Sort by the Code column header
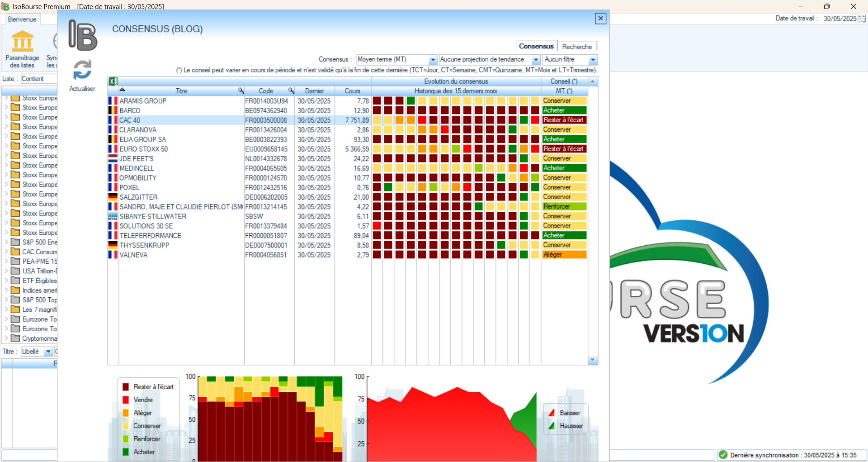 point(266,91)
